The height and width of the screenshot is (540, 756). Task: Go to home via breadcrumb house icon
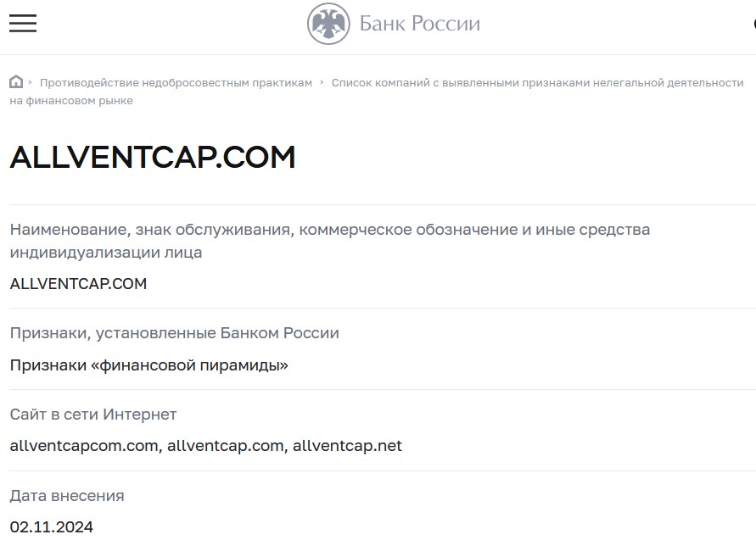click(x=16, y=82)
